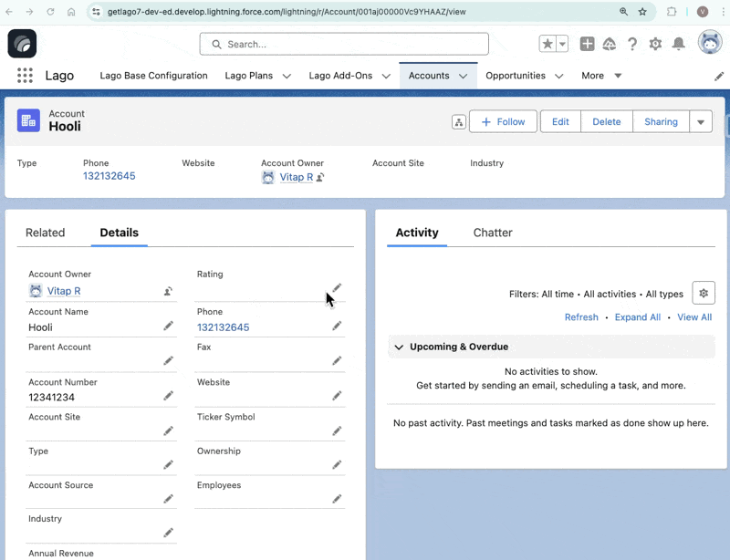Click the edit navigation pencil icon
The width and height of the screenshot is (730, 560).
(x=719, y=77)
